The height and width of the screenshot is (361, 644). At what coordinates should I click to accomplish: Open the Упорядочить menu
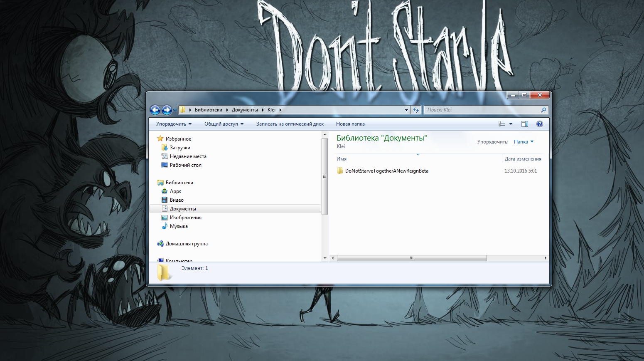click(x=174, y=124)
